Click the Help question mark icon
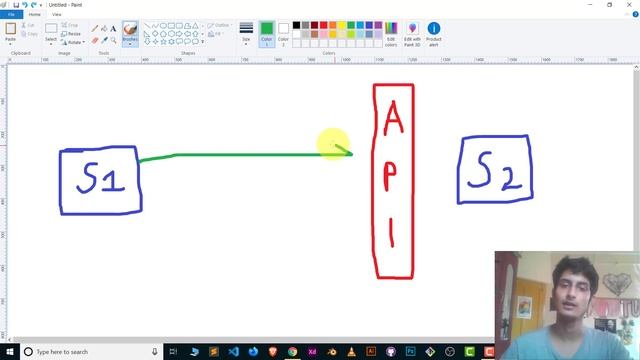Viewport: 640px width, 360px height. coord(636,14)
